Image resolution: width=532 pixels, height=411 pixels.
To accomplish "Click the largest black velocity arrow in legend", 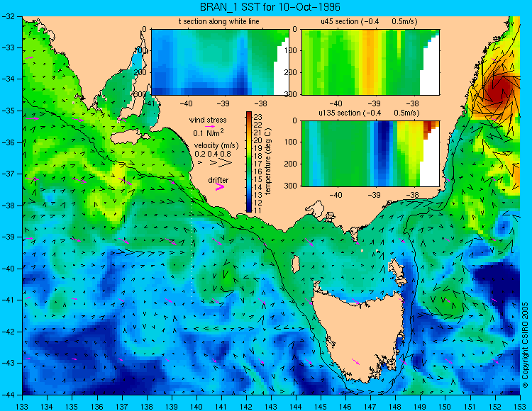I will (x=226, y=163).
